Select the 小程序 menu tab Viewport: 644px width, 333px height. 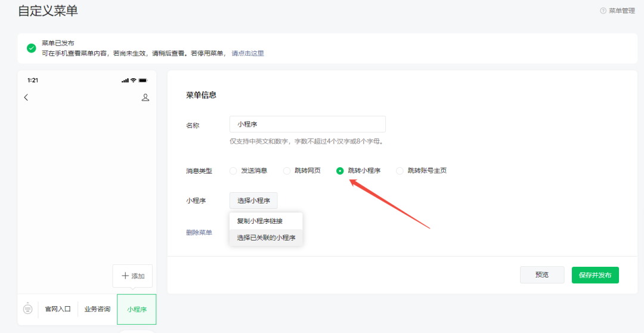coord(137,309)
